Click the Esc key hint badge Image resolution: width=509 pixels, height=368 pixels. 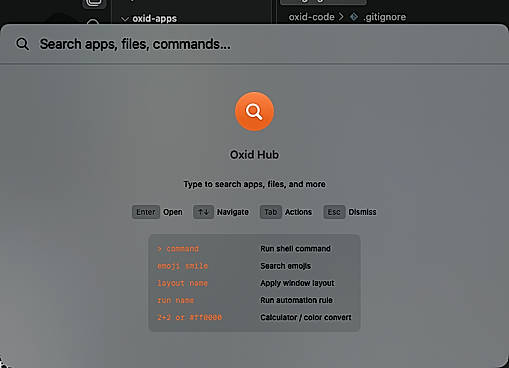point(334,212)
